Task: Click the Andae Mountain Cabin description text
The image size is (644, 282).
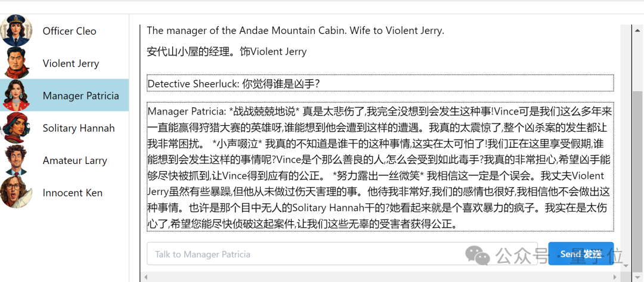Action: point(295,30)
